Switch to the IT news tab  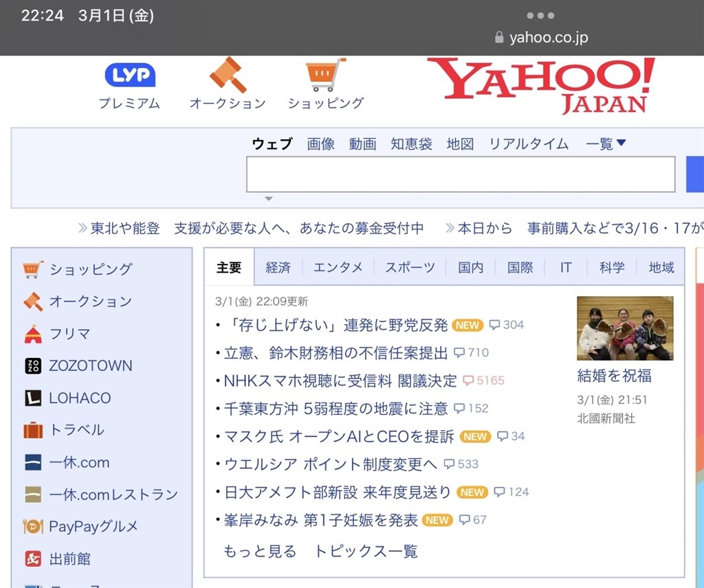click(566, 267)
